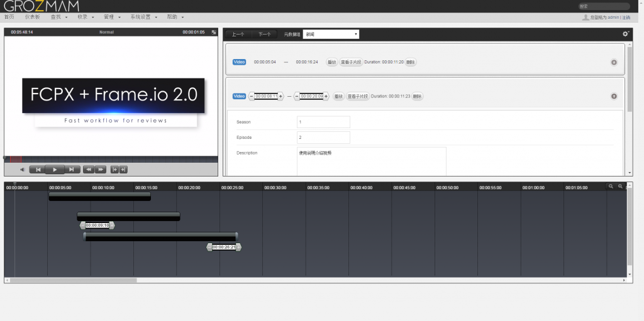
Task: Select the first timeline segment bar
Action: pos(100,197)
